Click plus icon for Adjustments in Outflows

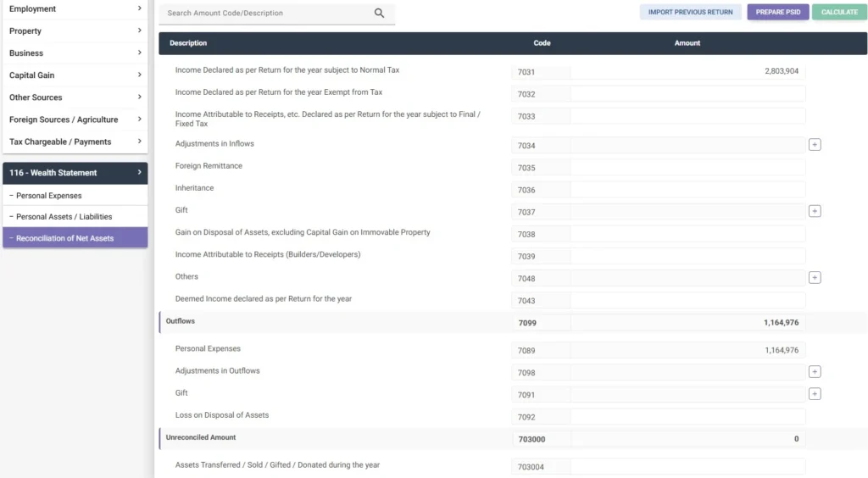(x=815, y=372)
